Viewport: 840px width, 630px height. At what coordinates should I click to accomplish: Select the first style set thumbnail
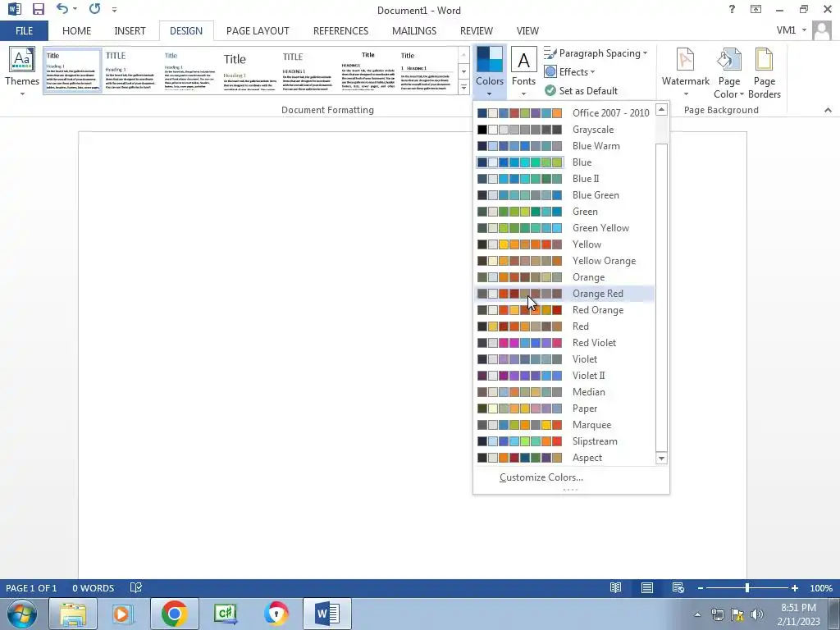tap(72, 71)
